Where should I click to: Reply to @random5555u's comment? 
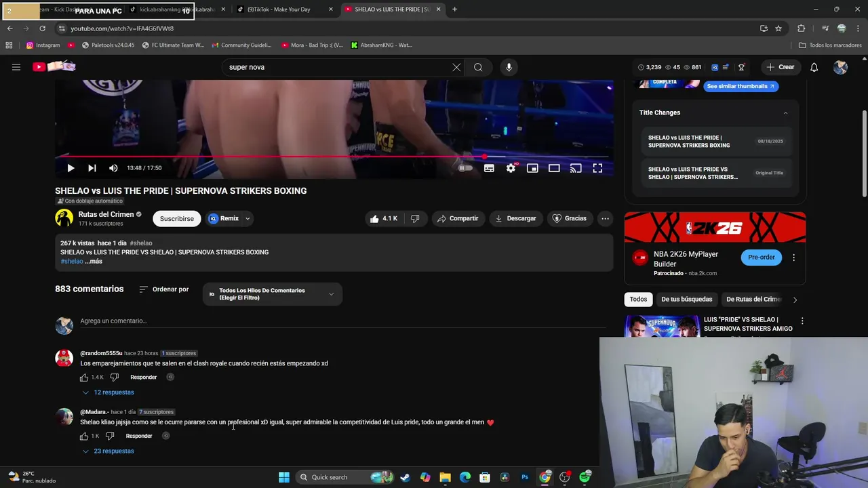pyautogui.click(x=144, y=377)
